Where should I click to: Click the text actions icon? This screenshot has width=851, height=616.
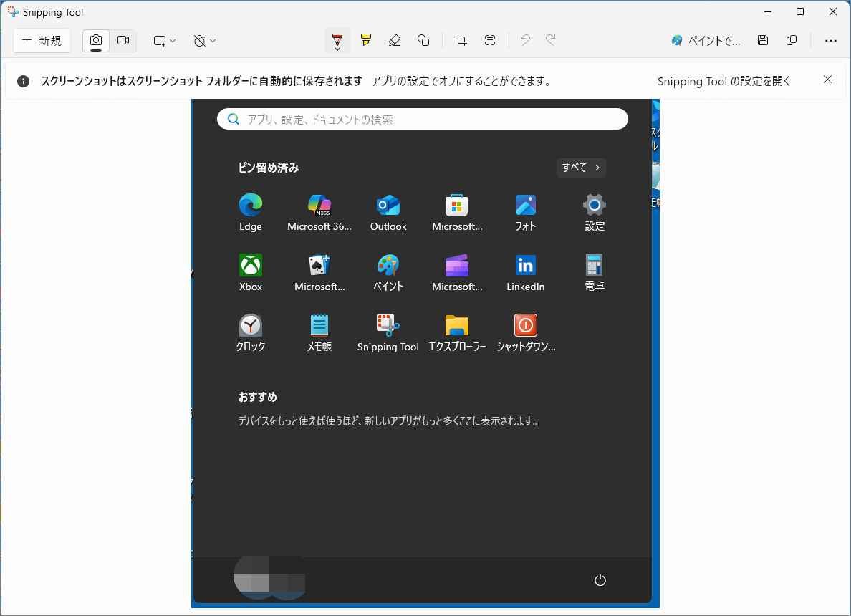(x=489, y=41)
